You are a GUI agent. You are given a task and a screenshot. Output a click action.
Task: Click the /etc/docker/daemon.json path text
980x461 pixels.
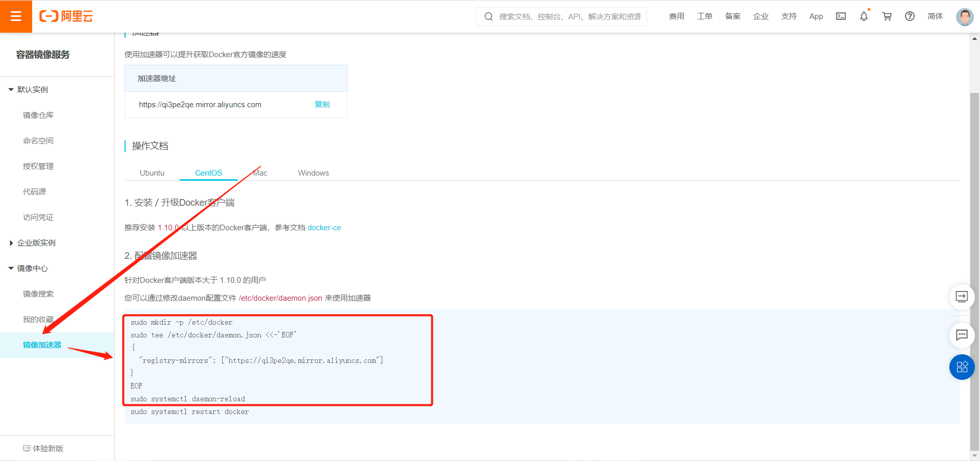[x=280, y=298]
